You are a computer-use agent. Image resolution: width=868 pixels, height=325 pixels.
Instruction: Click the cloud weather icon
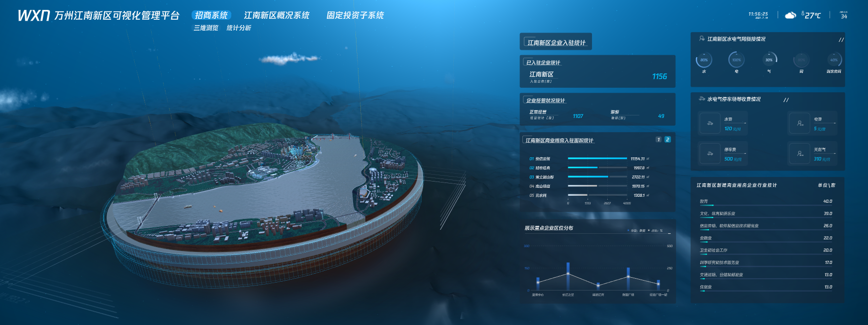[790, 15]
